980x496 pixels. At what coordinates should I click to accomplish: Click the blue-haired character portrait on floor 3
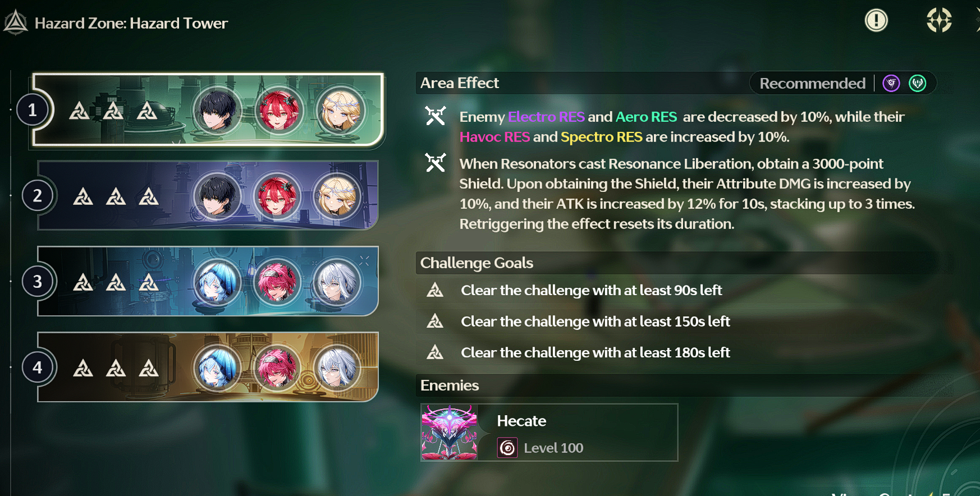tap(217, 282)
